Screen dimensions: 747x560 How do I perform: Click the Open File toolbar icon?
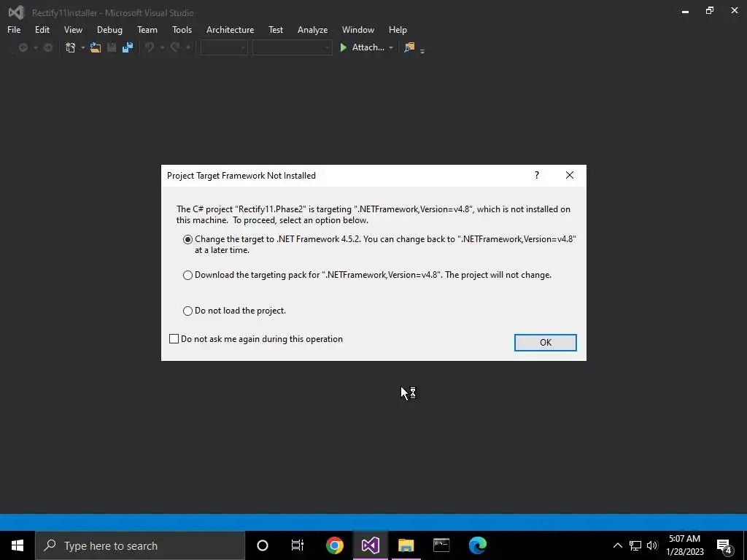point(96,47)
